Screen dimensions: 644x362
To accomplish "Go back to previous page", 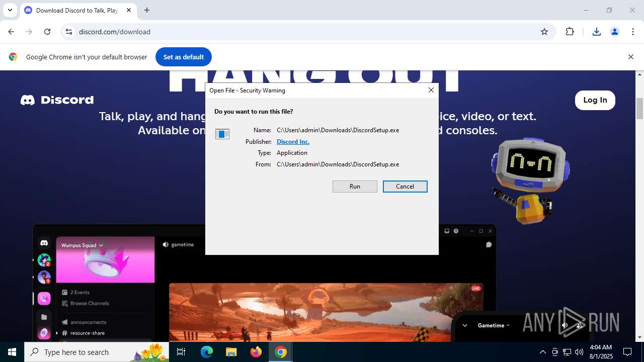I will tap(11, 32).
